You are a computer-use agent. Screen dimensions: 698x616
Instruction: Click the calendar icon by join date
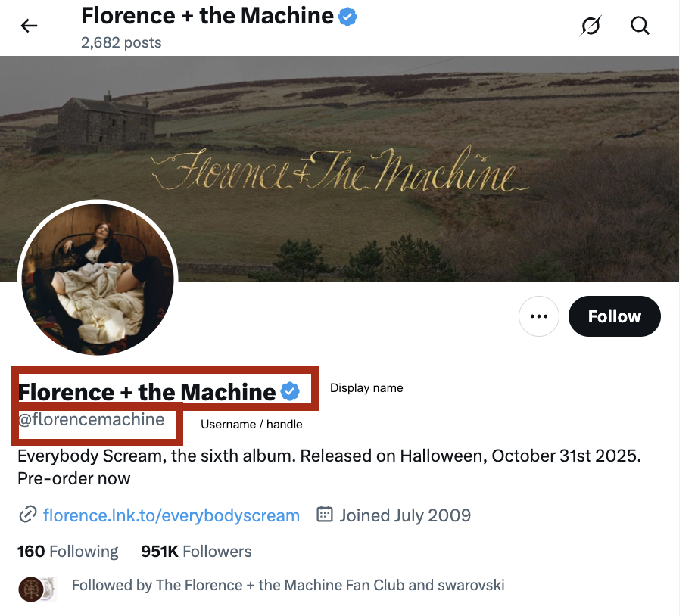(x=325, y=515)
